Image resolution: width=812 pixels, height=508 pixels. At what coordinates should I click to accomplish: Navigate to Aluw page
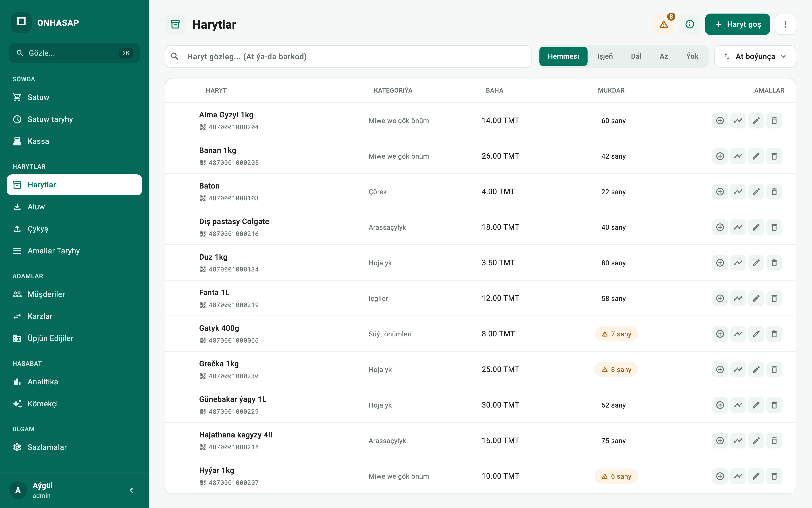[x=74, y=207]
